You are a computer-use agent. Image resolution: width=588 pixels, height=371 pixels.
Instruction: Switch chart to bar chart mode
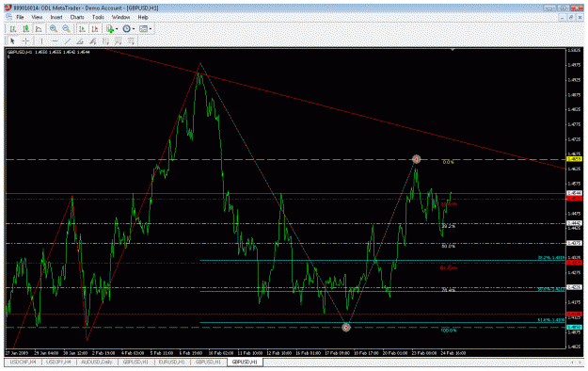point(13,29)
